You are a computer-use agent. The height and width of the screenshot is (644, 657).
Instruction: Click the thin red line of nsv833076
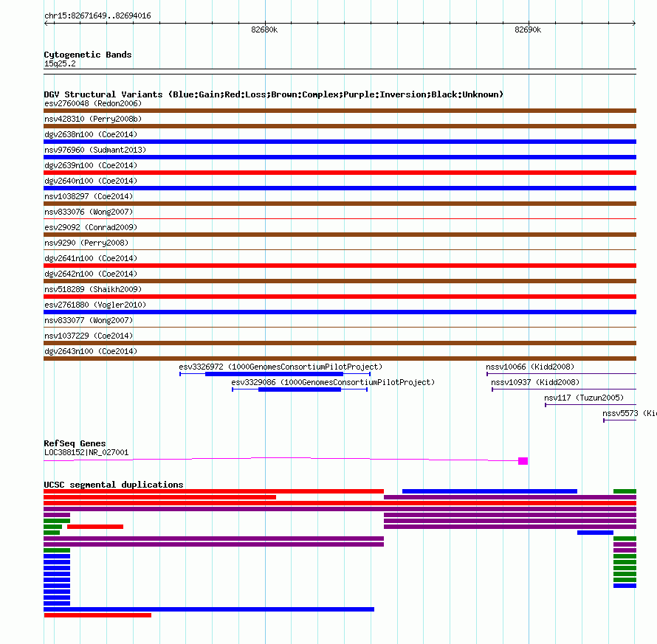(x=340, y=218)
